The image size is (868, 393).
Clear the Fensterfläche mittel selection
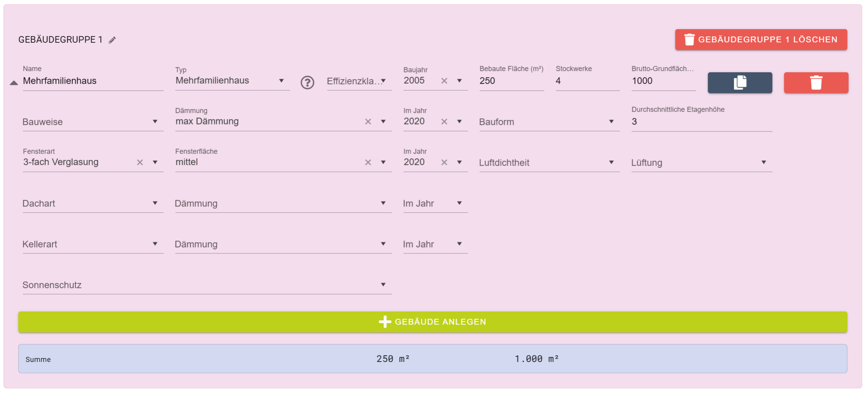tap(368, 162)
